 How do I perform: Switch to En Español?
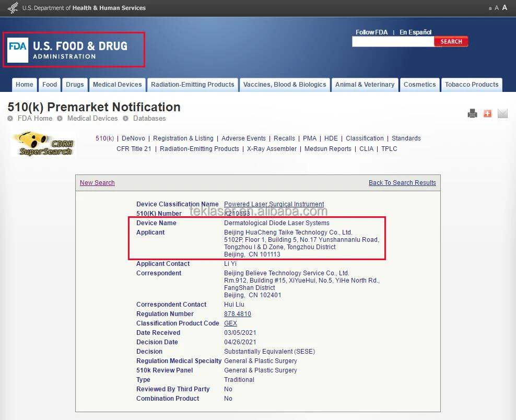[415, 32]
